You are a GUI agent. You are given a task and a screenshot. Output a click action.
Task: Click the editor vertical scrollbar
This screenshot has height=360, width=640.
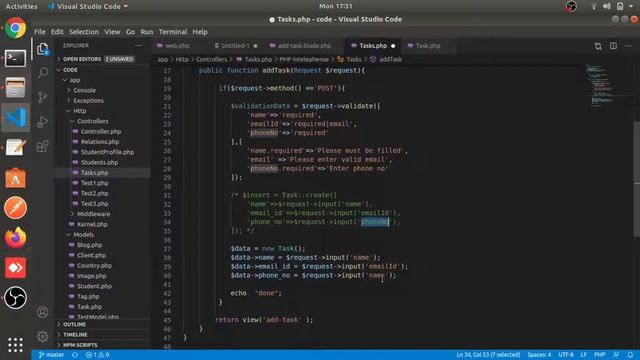tap(636, 179)
